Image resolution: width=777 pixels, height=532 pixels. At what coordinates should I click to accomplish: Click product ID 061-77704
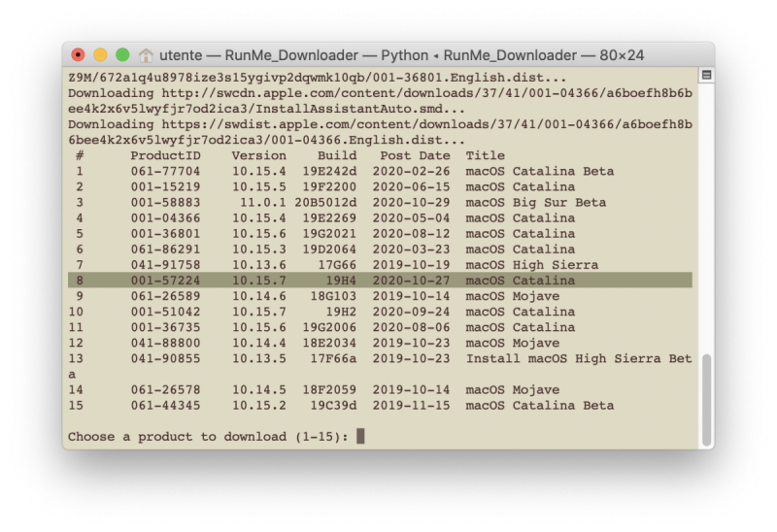point(165,172)
